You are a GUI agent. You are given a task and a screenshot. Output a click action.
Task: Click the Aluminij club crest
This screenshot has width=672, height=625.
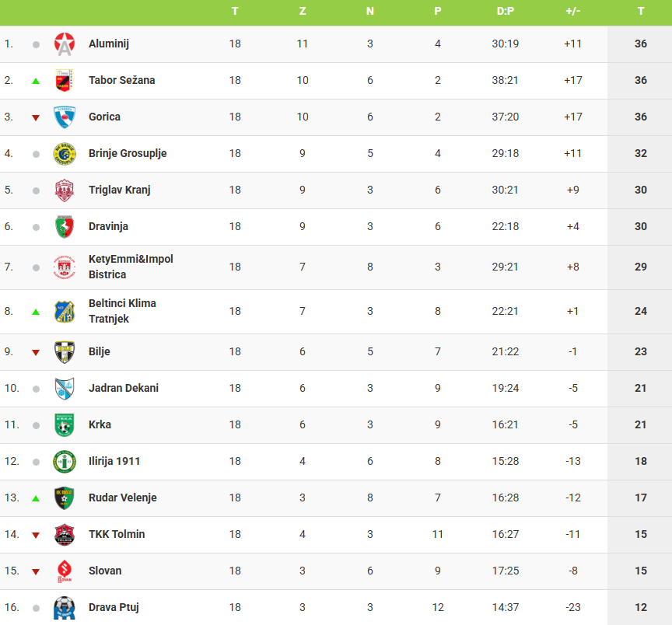[x=65, y=44]
